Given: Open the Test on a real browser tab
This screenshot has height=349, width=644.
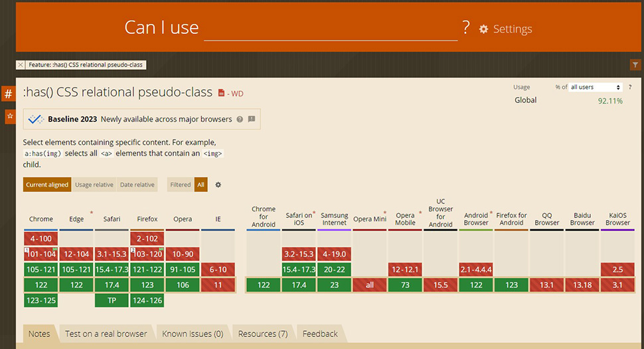Looking at the screenshot, I should pyautogui.click(x=106, y=334).
